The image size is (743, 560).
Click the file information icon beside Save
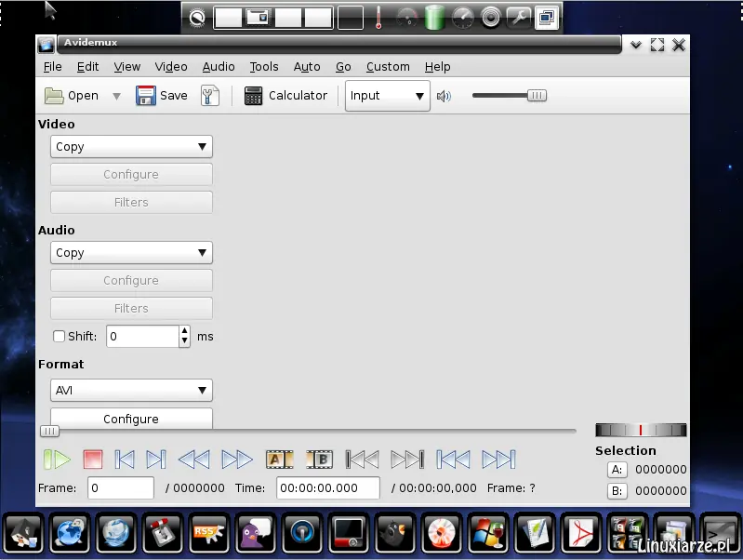tap(209, 95)
